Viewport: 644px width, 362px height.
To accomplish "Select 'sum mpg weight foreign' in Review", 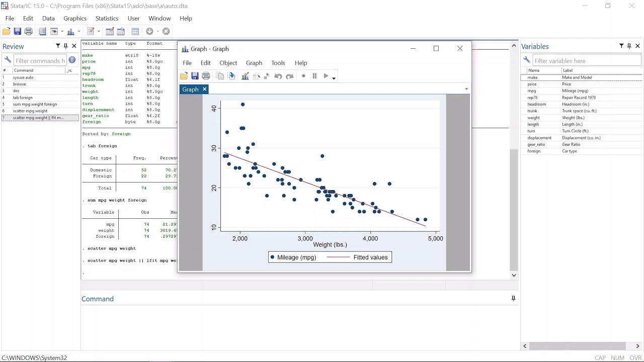I will [35, 104].
